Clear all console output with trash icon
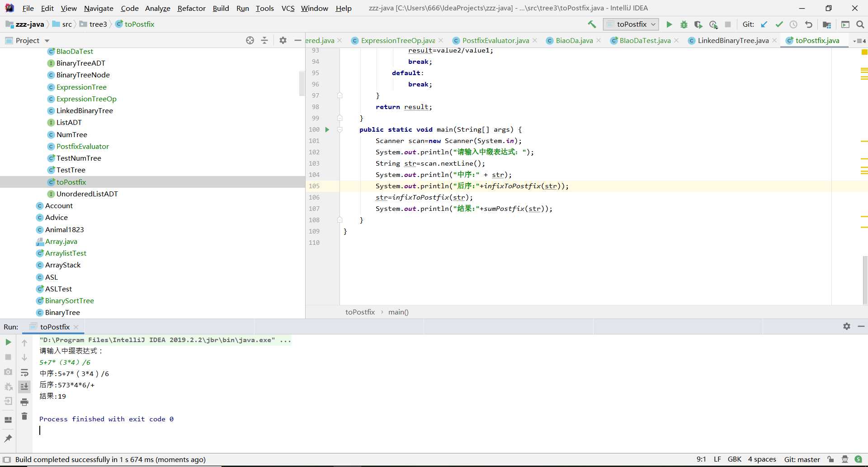Image resolution: width=868 pixels, height=467 pixels. pyautogui.click(x=24, y=416)
